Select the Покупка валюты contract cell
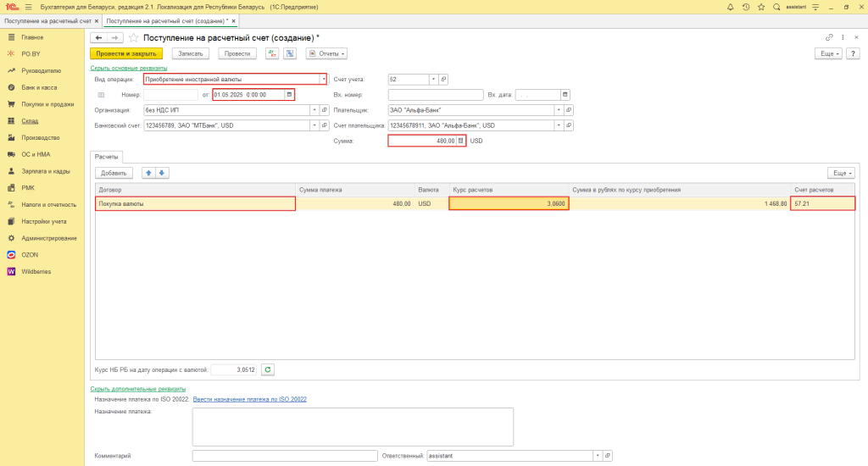This screenshot has width=868, height=466. pos(195,203)
